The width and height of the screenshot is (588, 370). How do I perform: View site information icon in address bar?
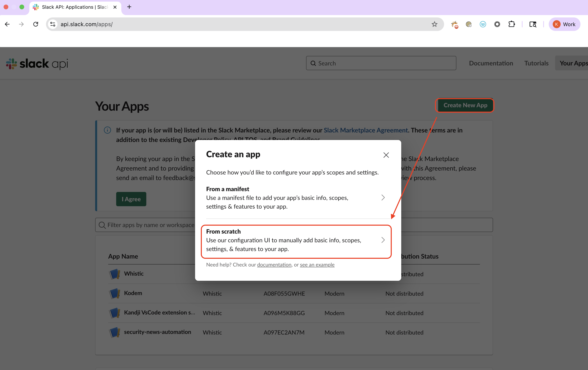tap(53, 24)
